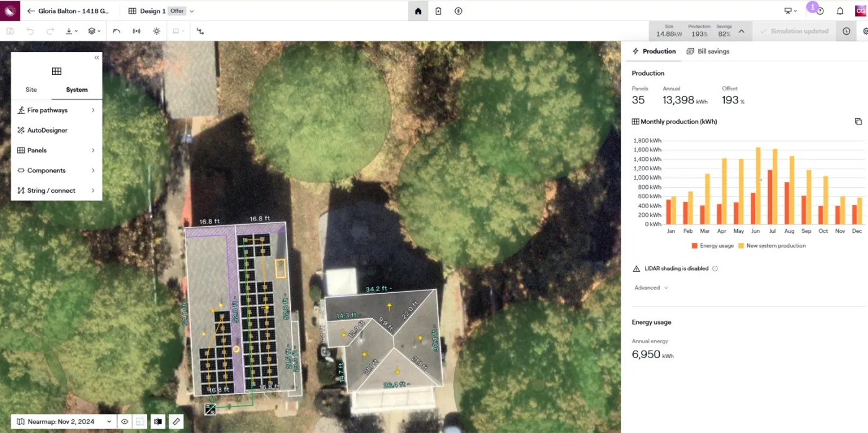Click the annual production value 13,398

pos(678,100)
